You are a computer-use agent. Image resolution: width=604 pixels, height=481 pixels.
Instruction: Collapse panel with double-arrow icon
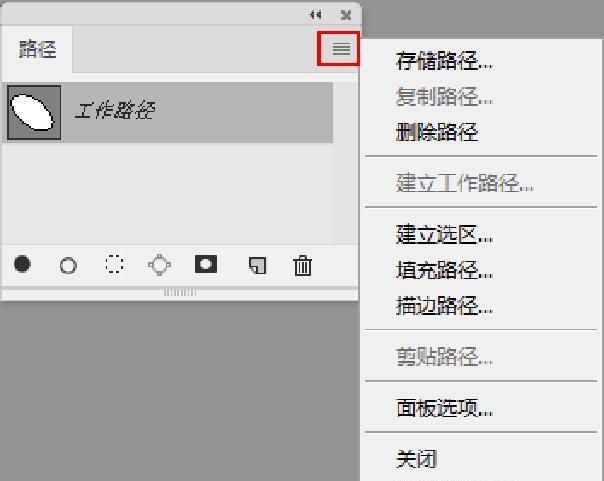pos(315,15)
